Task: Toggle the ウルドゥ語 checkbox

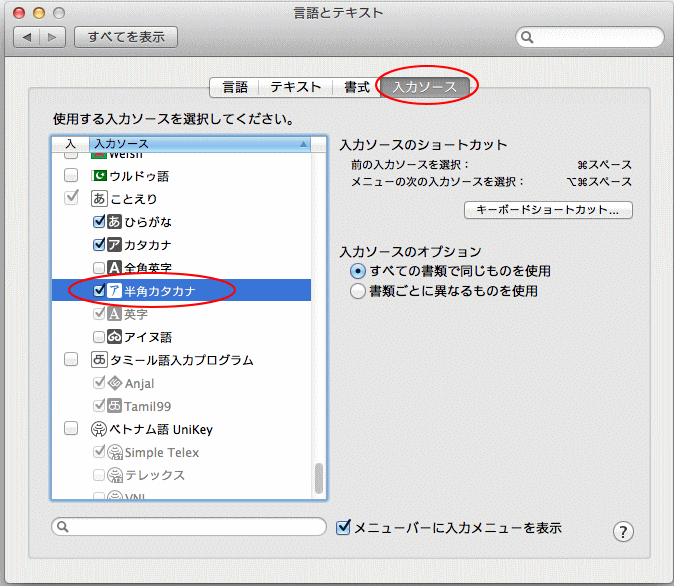Action: point(71,175)
